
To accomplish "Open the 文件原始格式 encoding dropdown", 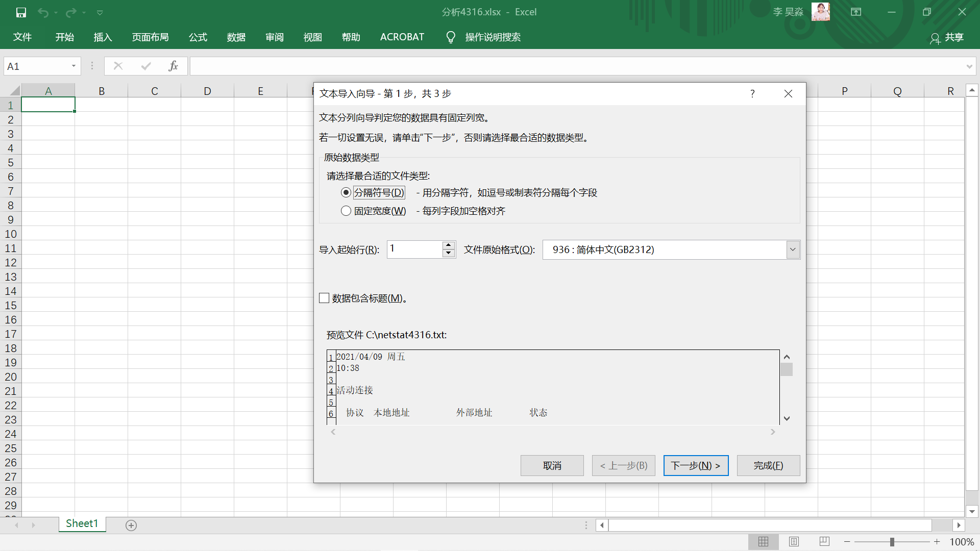I will click(793, 249).
